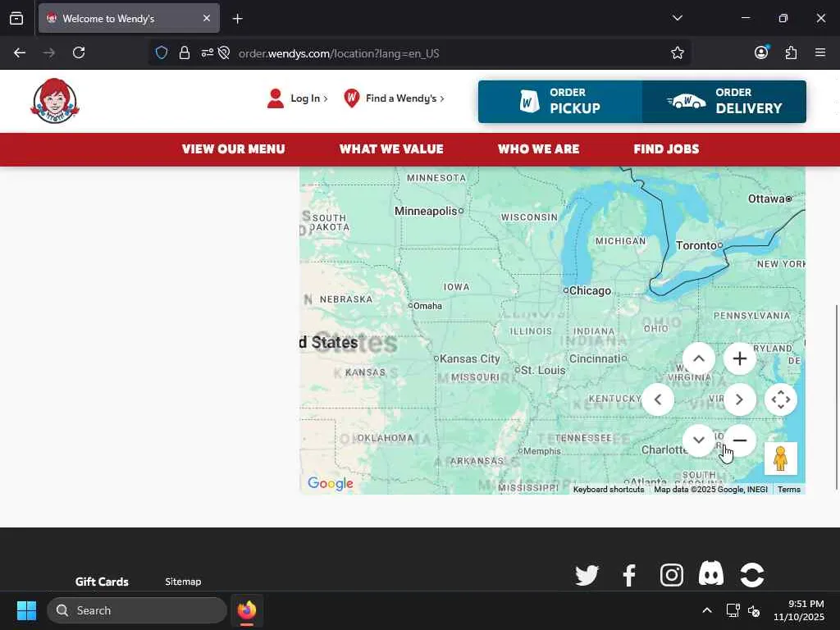Pan the map left
Viewport: 840px width, 630px height.
tap(658, 399)
